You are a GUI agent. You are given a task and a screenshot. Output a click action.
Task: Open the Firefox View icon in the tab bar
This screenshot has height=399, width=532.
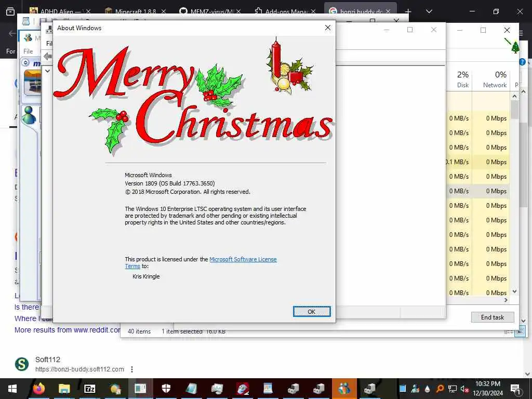(x=10, y=11)
